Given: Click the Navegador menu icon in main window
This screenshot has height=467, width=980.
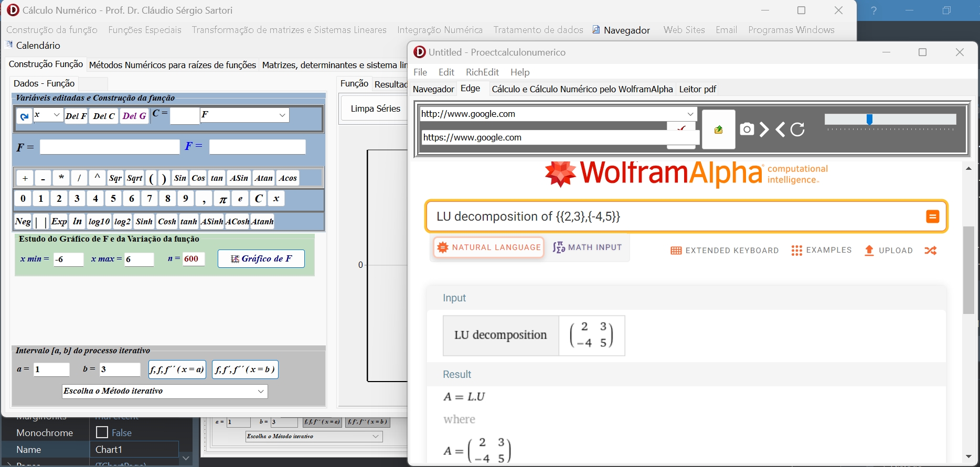Looking at the screenshot, I should [x=596, y=30].
